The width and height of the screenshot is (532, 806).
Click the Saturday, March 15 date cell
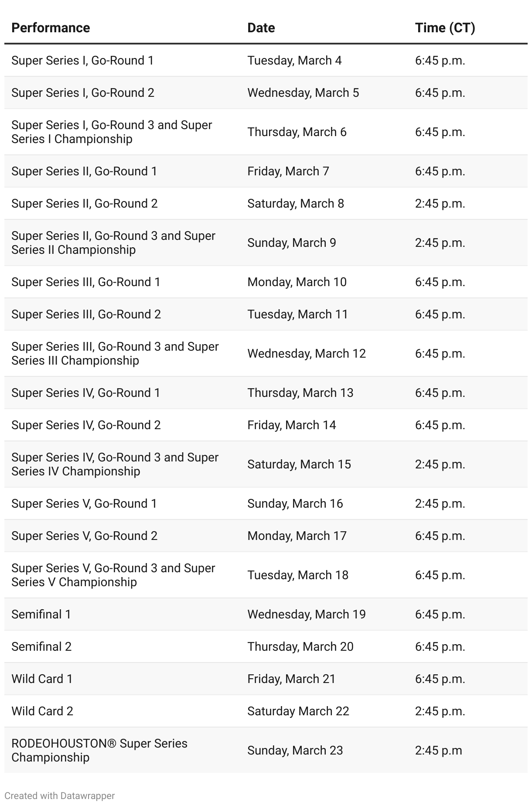pyautogui.click(x=299, y=464)
